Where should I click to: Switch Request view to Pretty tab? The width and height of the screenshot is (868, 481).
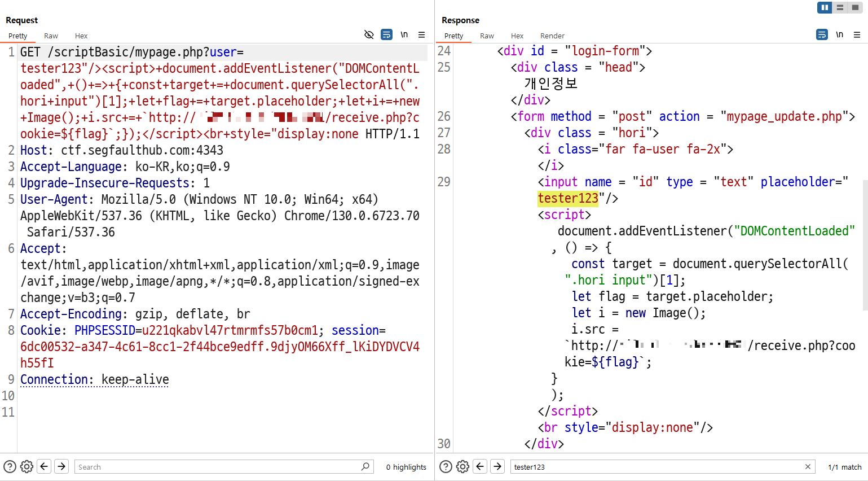click(18, 36)
